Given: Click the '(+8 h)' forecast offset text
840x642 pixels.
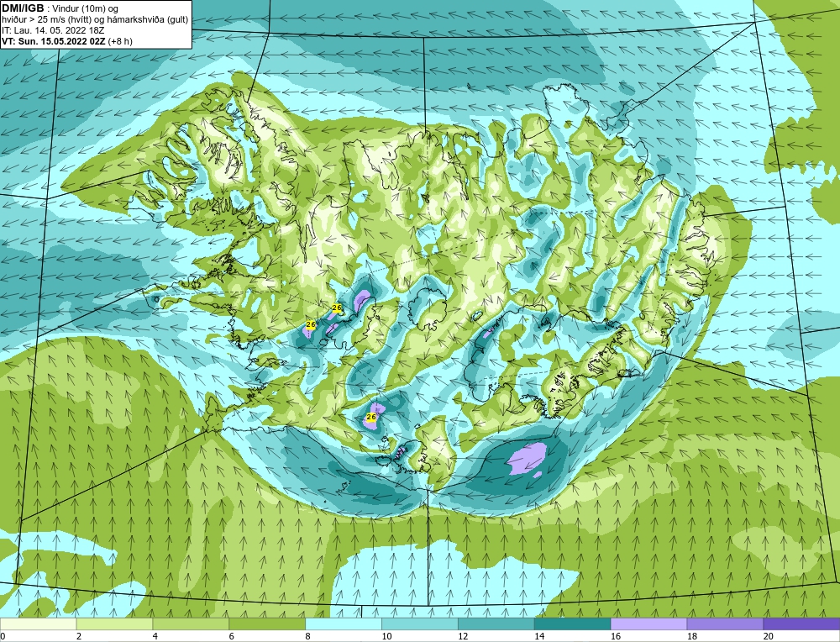Looking at the screenshot, I should [120, 41].
